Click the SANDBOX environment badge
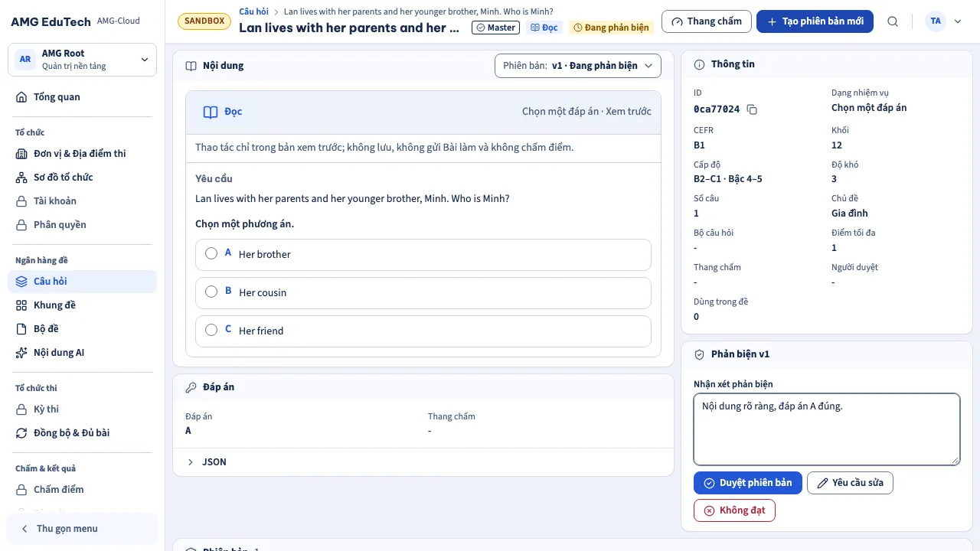The image size is (980, 551). pos(204,21)
